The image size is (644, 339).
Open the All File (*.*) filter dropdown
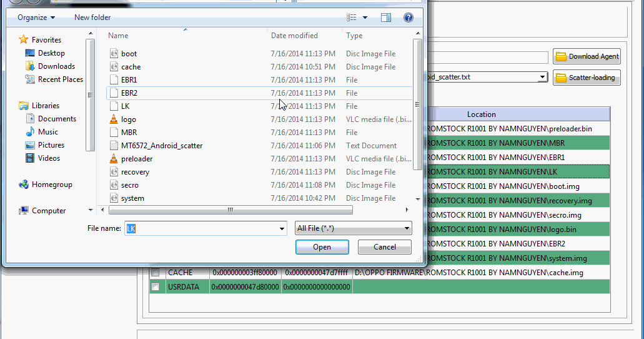(x=353, y=228)
